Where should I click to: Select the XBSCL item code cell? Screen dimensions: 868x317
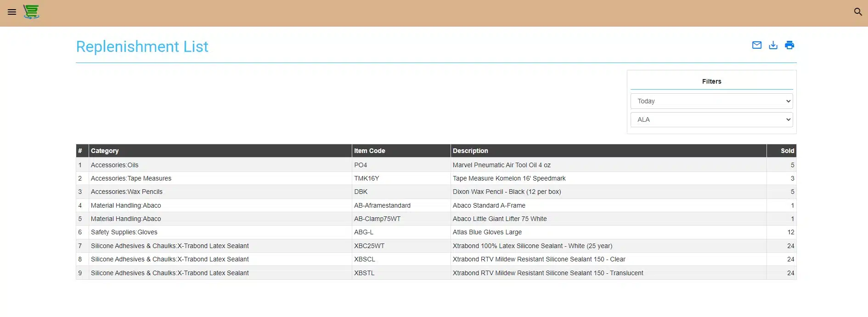365,259
